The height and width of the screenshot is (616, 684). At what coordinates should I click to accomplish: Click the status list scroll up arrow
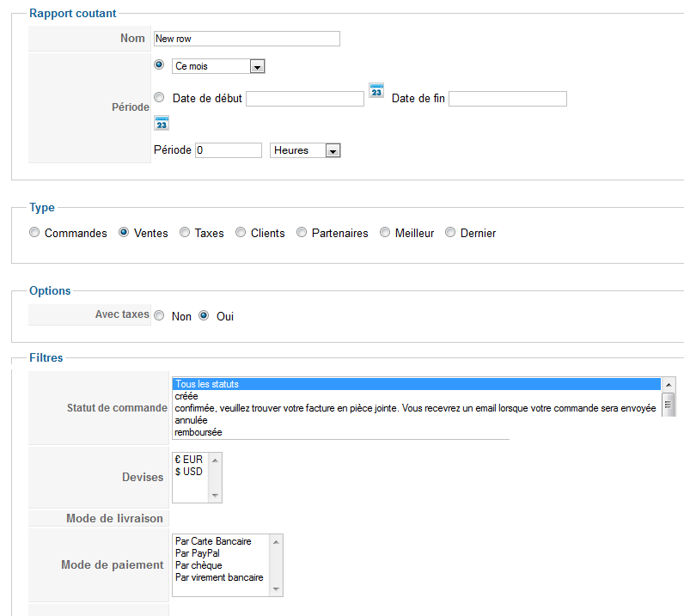point(669,385)
